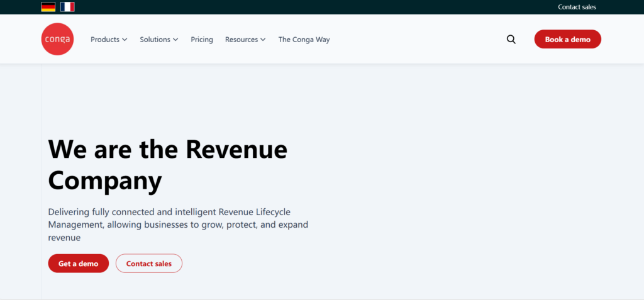Click Contact sales in the top bar

click(577, 7)
